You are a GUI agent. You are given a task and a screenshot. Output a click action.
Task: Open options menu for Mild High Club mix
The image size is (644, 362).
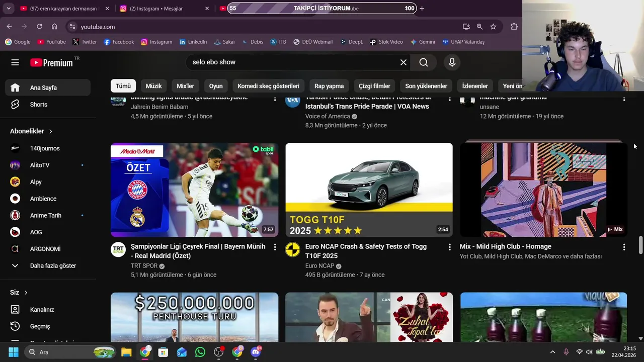[x=624, y=247]
